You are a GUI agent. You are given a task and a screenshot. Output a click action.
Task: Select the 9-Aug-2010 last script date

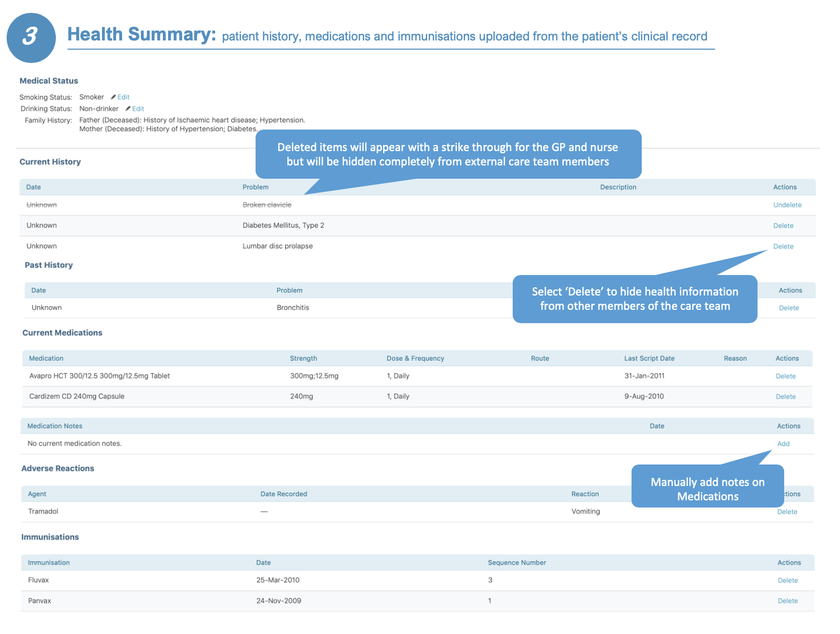pyautogui.click(x=644, y=396)
